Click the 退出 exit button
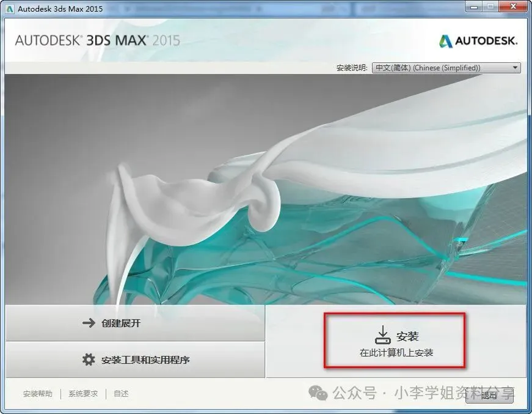The image size is (532, 414). click(489, 395)
